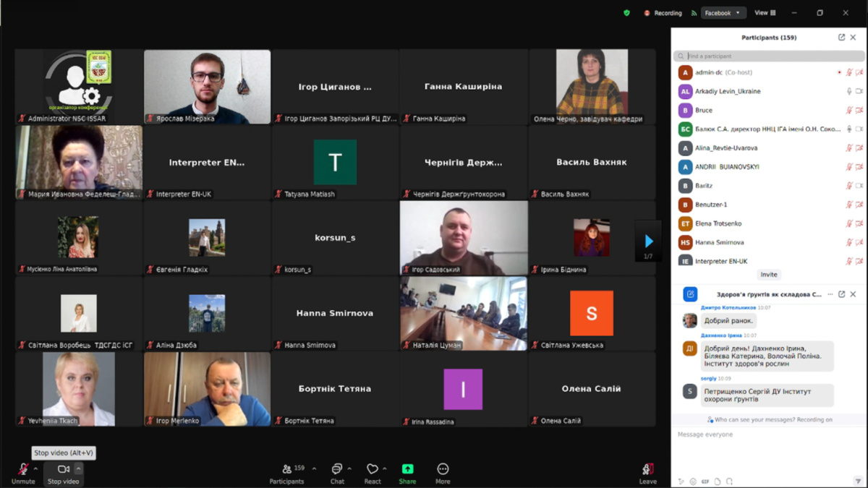Toggle Stop video camera button

tap(63, 470)
